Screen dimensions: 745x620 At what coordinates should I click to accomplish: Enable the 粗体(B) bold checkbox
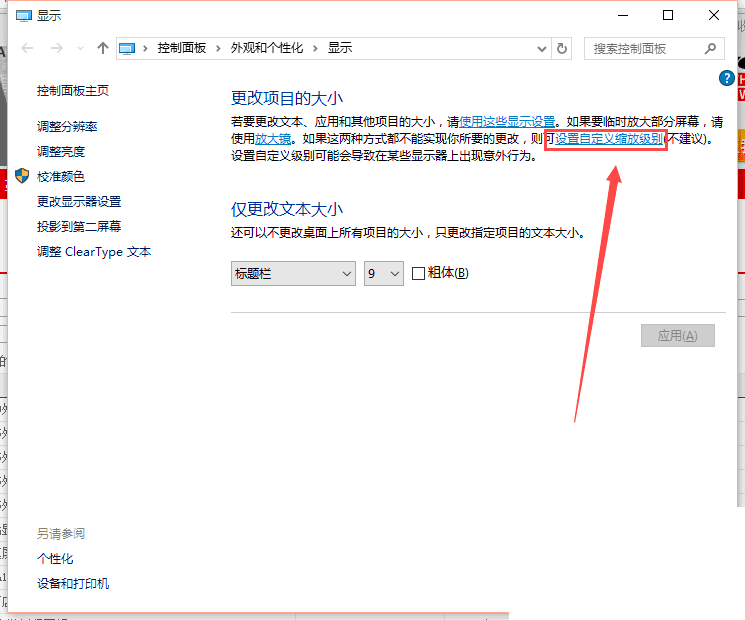(x=419, y=273)
